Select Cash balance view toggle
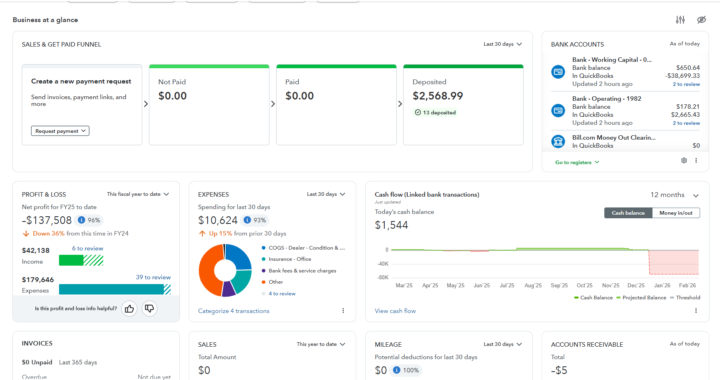Screen dimensions: 720x380 click(628, 213)
